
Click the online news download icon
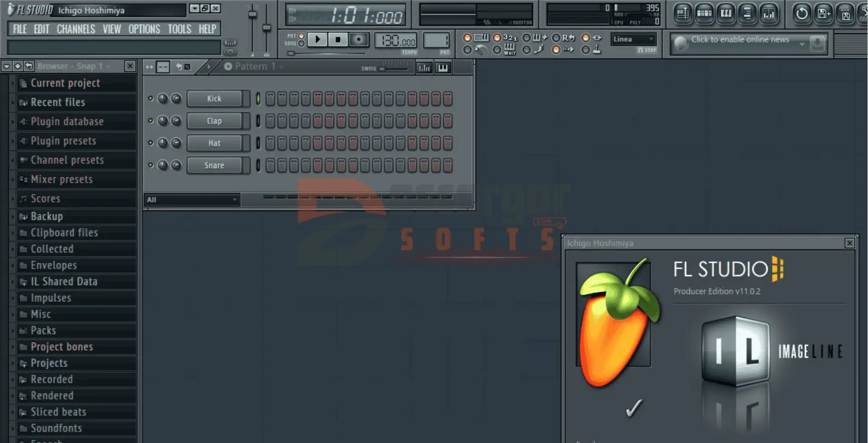[x=817, y=44]
